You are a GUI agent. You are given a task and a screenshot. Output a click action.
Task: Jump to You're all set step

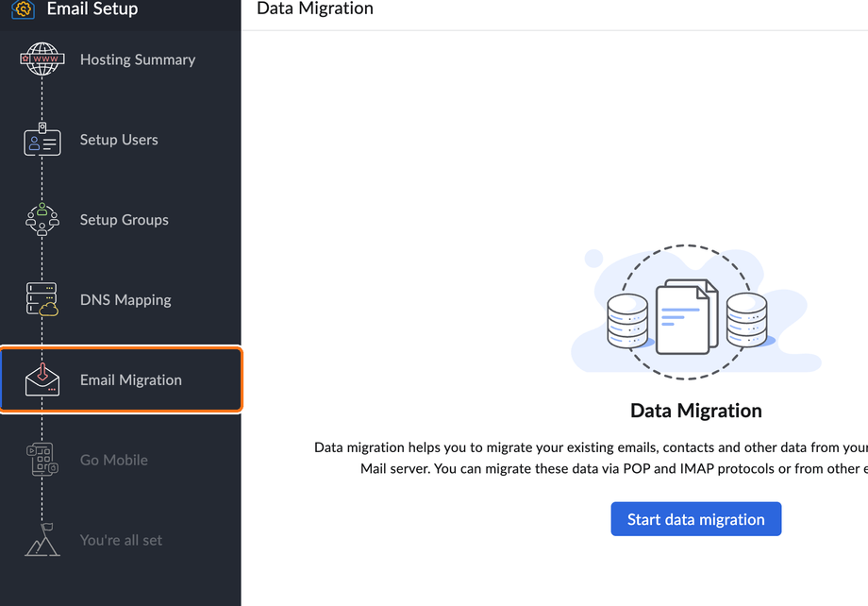[121, 540]
